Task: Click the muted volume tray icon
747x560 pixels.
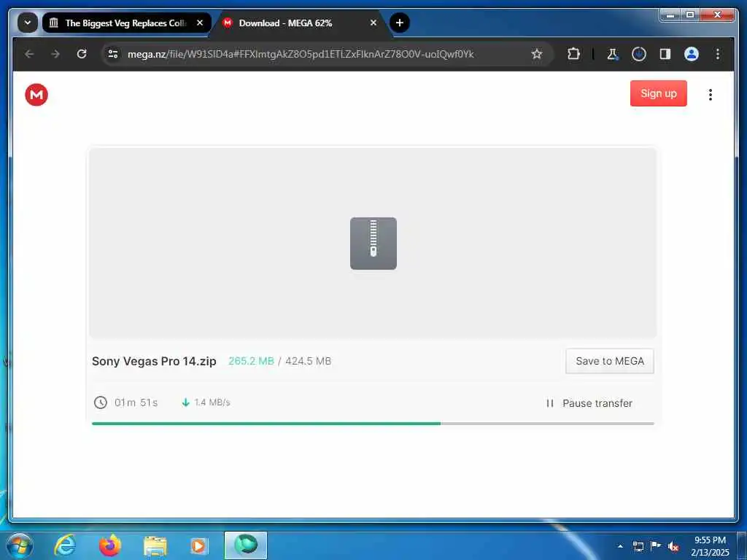Action: [x=673, y=546]
